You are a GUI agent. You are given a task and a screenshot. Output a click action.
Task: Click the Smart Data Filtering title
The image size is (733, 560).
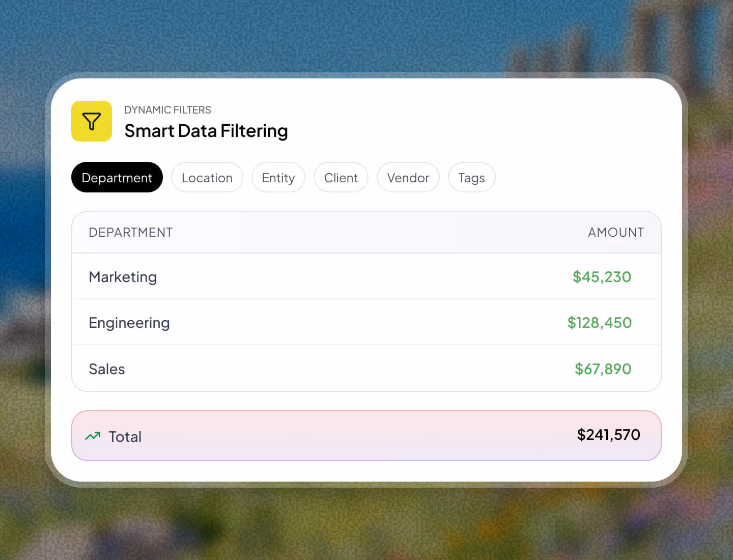click(206, 131)
